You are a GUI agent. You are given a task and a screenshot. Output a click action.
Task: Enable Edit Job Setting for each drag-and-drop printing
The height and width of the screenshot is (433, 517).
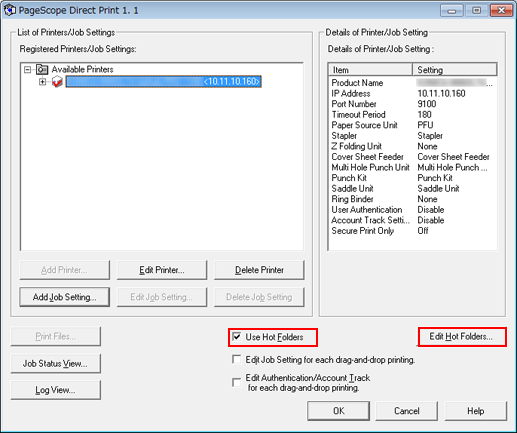click(236, 360)
